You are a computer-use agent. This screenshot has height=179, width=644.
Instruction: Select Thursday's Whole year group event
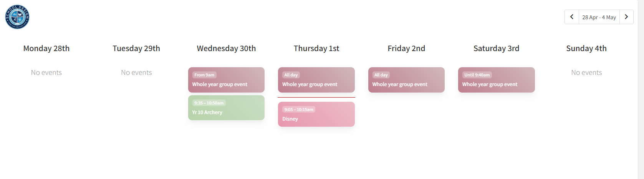tap(316, 80)
